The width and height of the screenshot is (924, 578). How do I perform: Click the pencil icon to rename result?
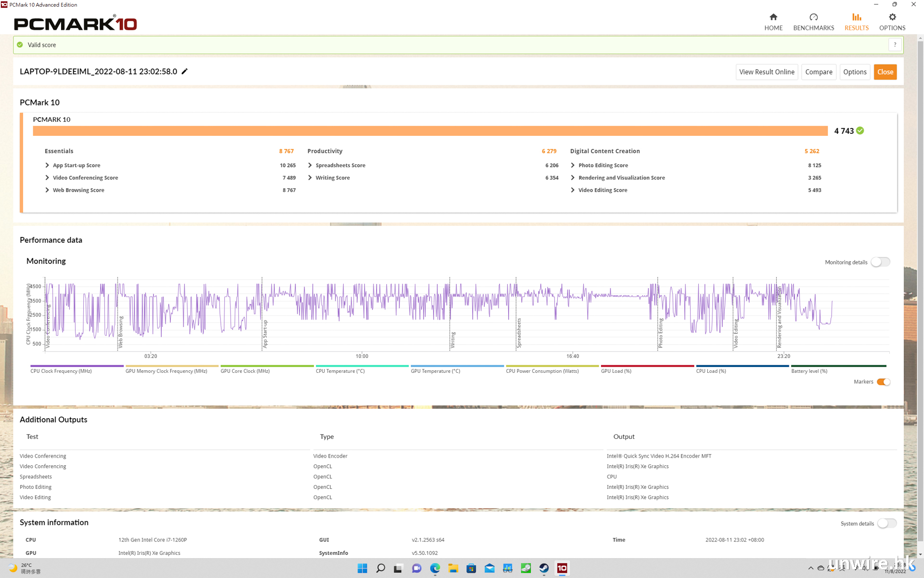[x=184, y=71]
